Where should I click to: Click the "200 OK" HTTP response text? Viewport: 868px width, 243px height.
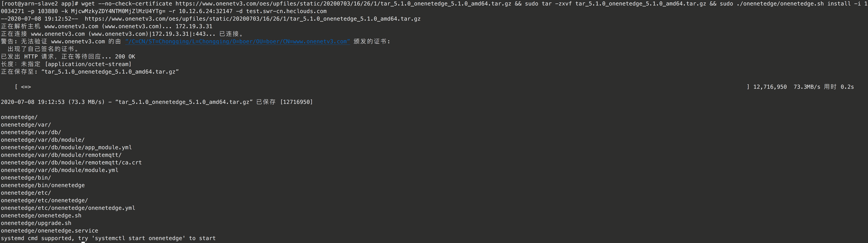(x=125, y=57)
